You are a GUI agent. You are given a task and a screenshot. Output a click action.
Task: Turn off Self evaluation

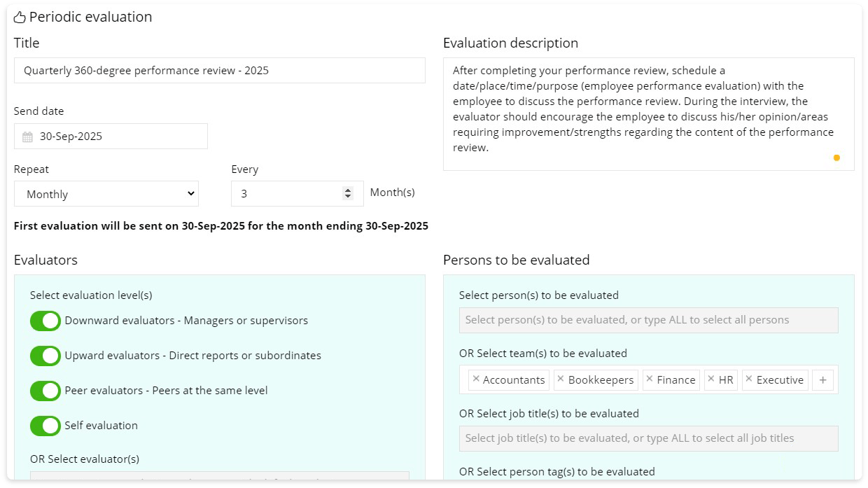point(45,426)
